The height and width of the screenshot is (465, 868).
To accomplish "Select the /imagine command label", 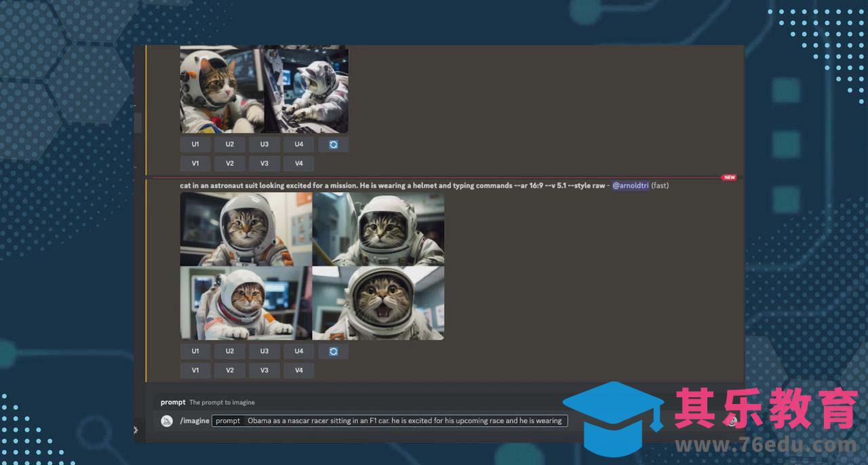I will pyautogui.click(x=195, y=421).
